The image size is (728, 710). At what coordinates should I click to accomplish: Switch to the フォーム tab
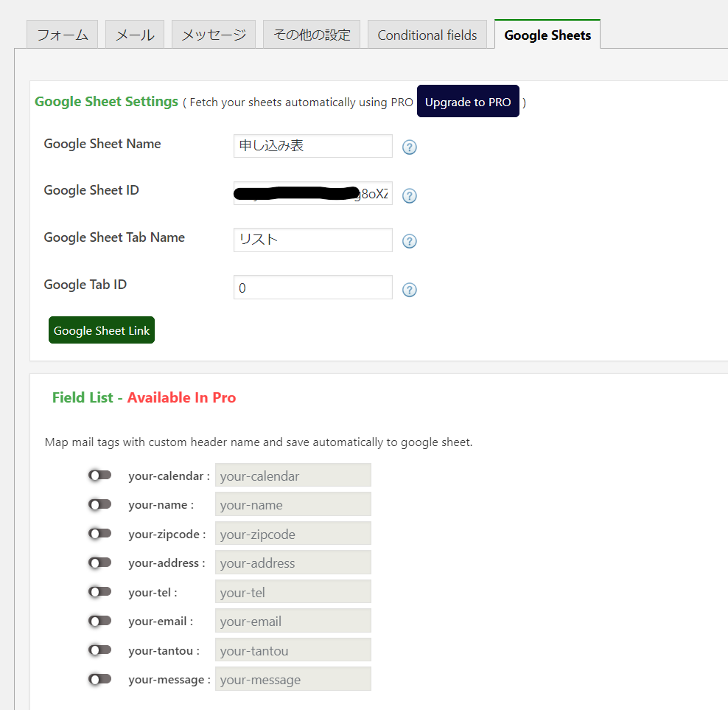coord(63,35)
